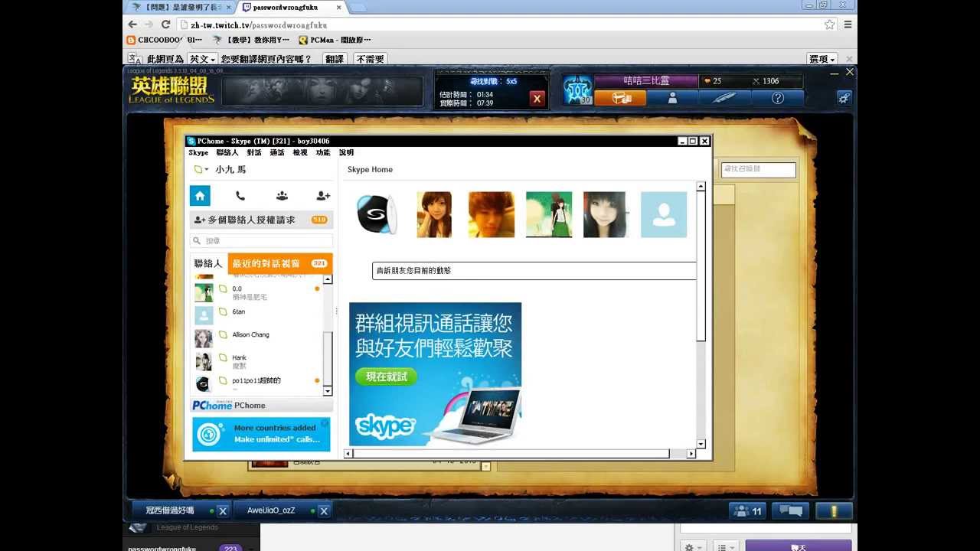
Task: Go back with Chrome back arrow
Action: 132,24
